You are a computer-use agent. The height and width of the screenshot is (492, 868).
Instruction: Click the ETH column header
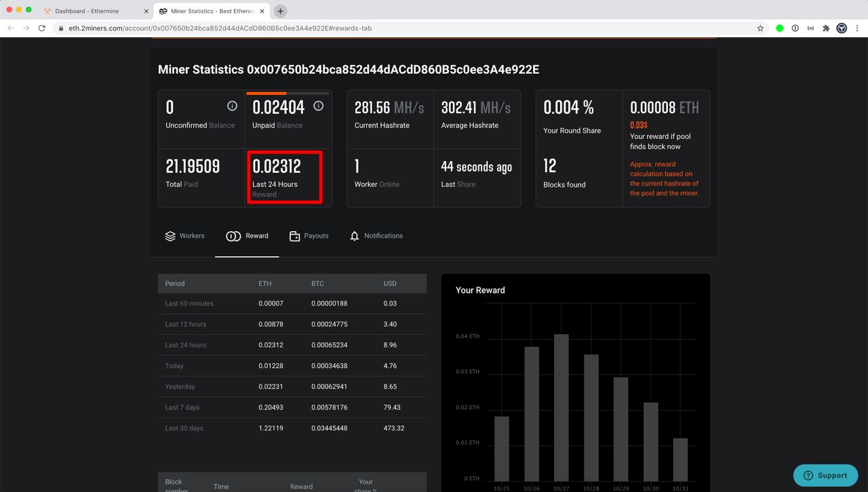(264, 283)
